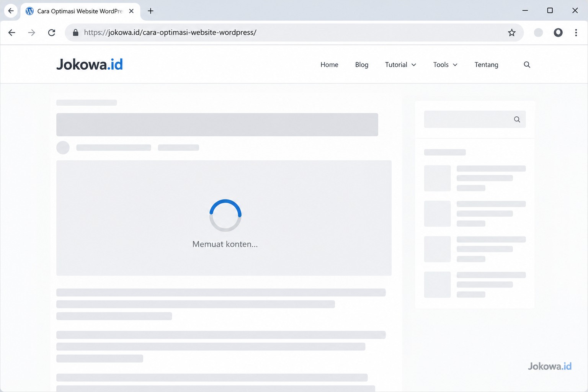Click the browser back arrow button
Screen dimensions: 588x392
tap(12, 33)
